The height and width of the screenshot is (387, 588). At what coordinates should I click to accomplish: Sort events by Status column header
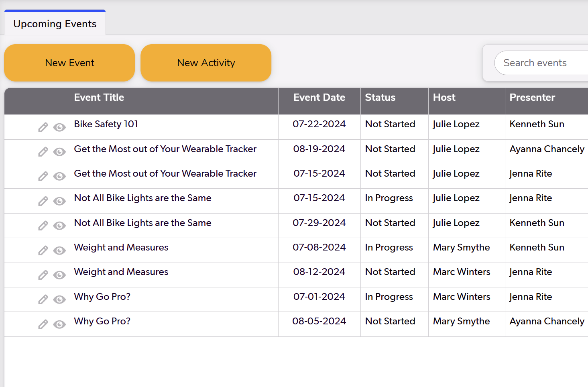380,97
